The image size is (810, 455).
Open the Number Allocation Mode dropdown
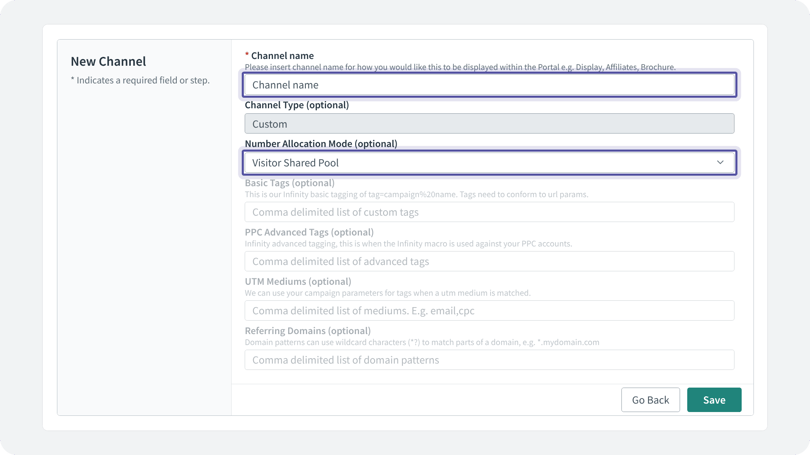pos(489,163)
